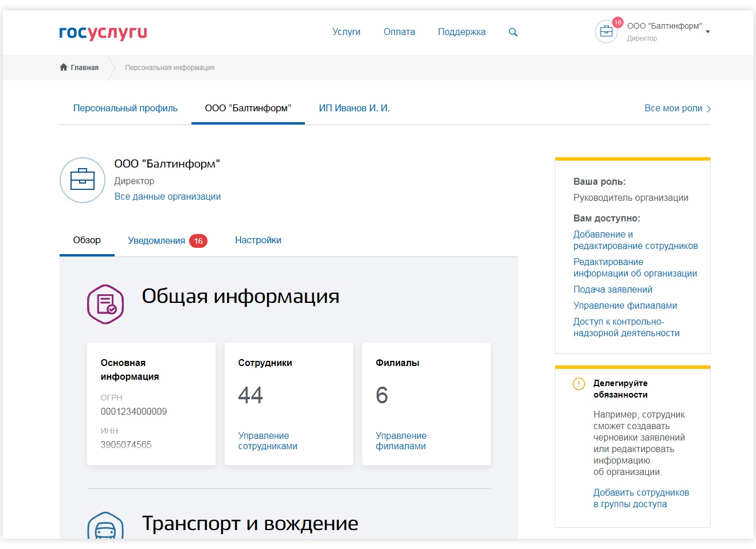Open Доступ к контрольно-надзорной деятельности link

pyautogui.click(x=626, y=327)
